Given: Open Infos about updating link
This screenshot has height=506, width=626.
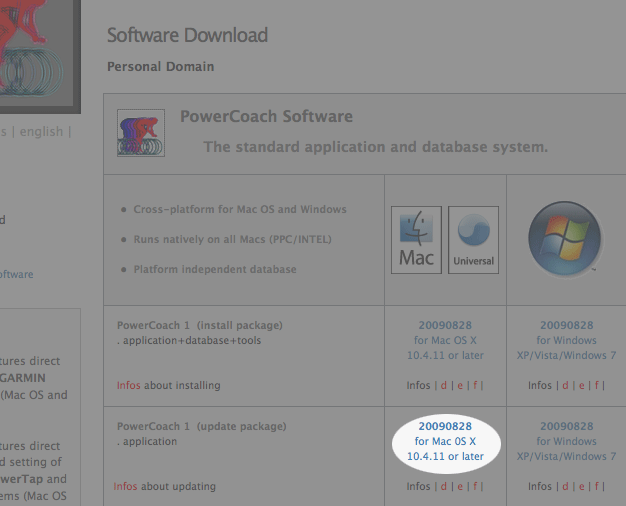Looking at the screenshot, I should tap(125, 486).
